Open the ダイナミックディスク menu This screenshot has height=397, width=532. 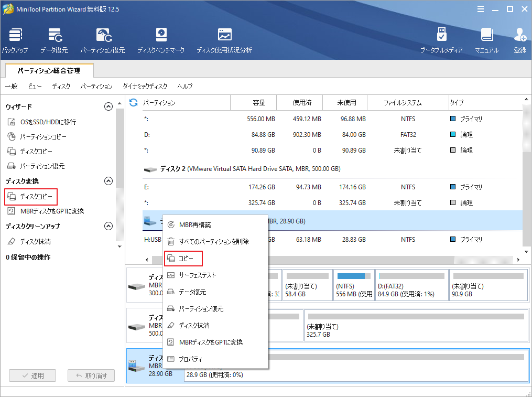point(145,86)
